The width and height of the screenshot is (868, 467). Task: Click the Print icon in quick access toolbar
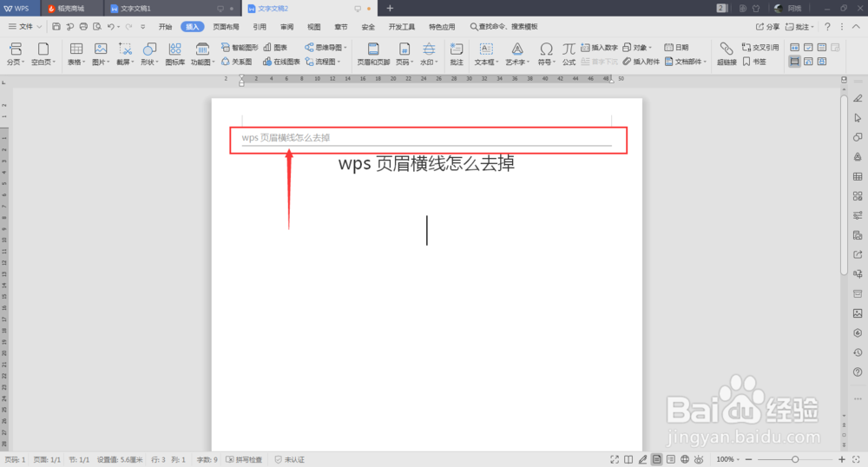point(83,27)
